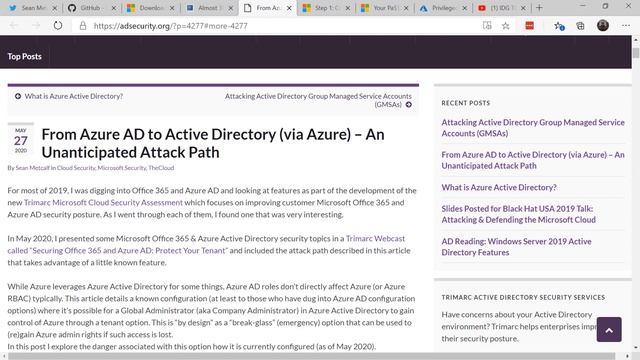Refresh the current page
Image resolution: width=640 pixels, height=360 pixels.
pyautogui.click(x=58, y=26)
